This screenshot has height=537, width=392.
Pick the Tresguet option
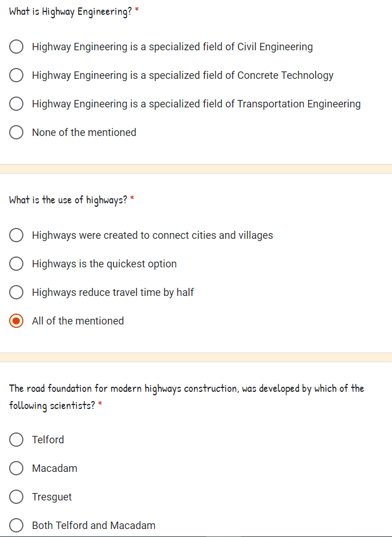[x=17, y=497]
